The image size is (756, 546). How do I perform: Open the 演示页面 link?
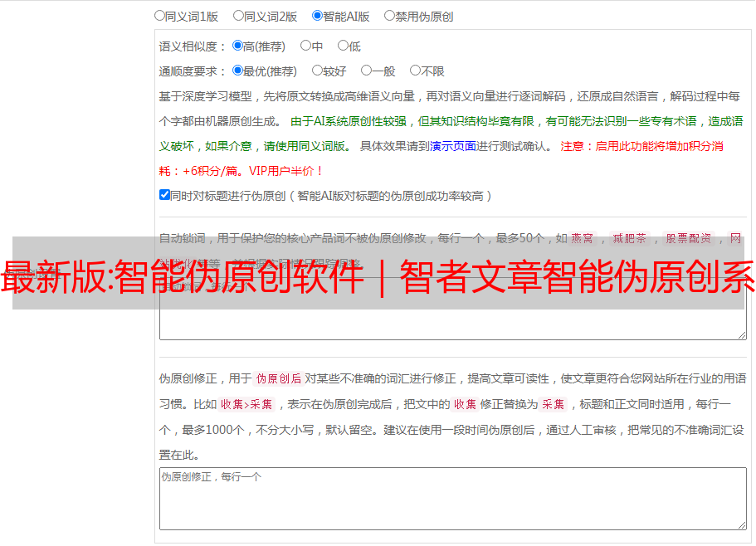[x=452, y=146]
